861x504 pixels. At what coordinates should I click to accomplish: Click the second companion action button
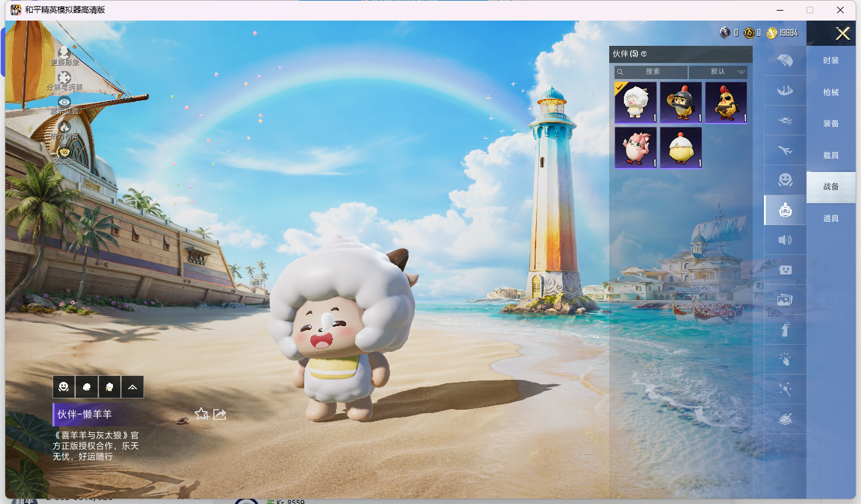click(86, 386)
